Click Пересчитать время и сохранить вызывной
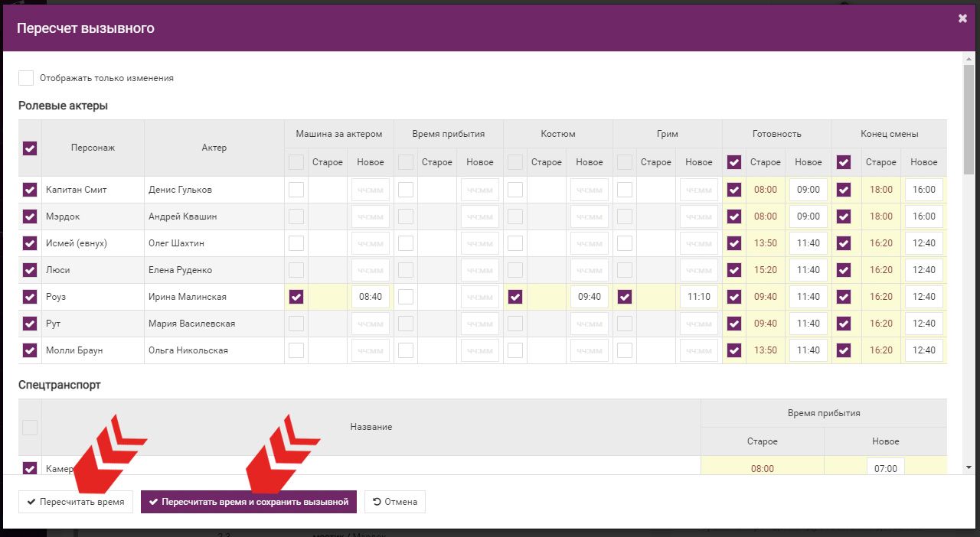 point(249,502)
